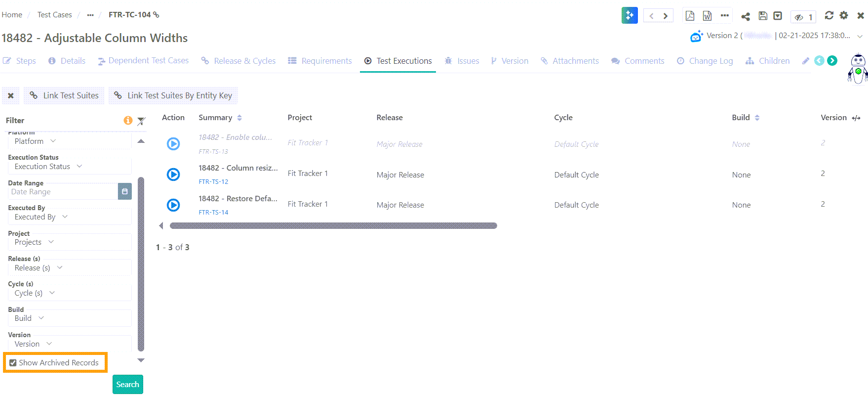Screen dimensions: 868x395
Task: Open settings gear in the top toolbar
Action: tap(844, 15)
